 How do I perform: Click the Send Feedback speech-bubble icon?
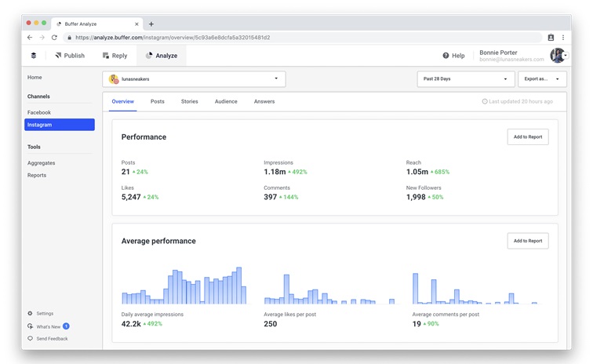click(x=31, y=338)
